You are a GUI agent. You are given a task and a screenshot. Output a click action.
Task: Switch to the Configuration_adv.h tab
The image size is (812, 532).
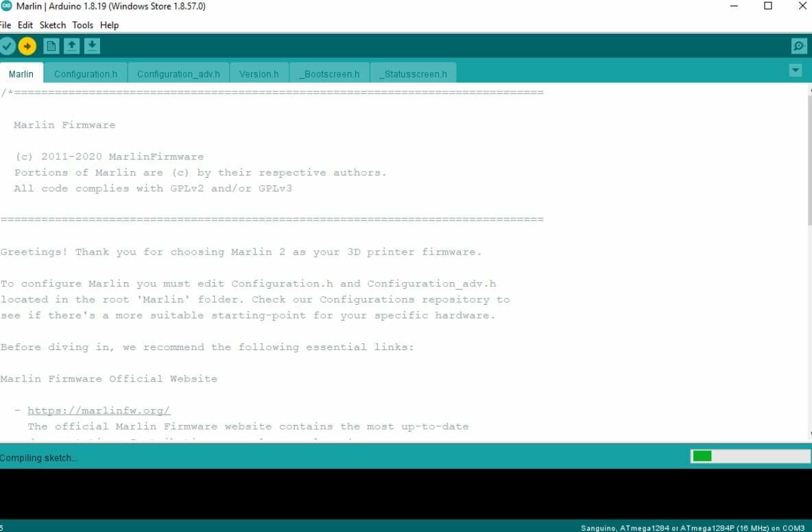click(178, 73)
